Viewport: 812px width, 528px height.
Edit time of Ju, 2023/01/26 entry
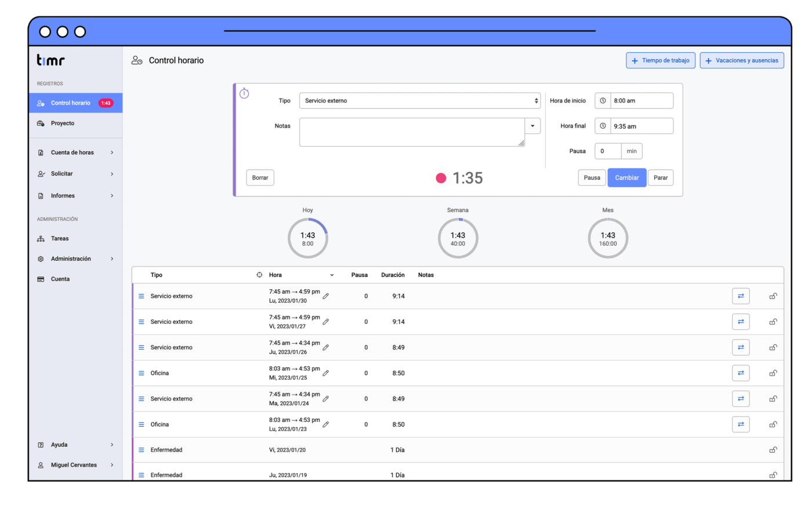[326, 348]
